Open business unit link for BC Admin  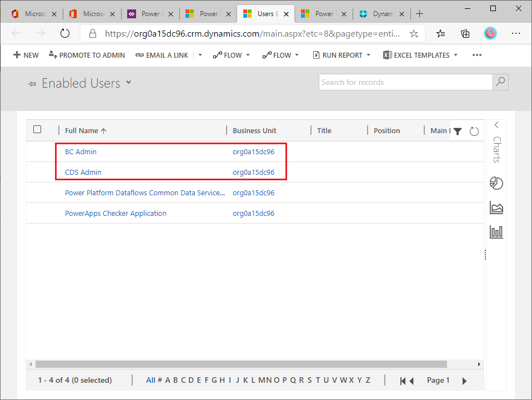pos(253,151)
